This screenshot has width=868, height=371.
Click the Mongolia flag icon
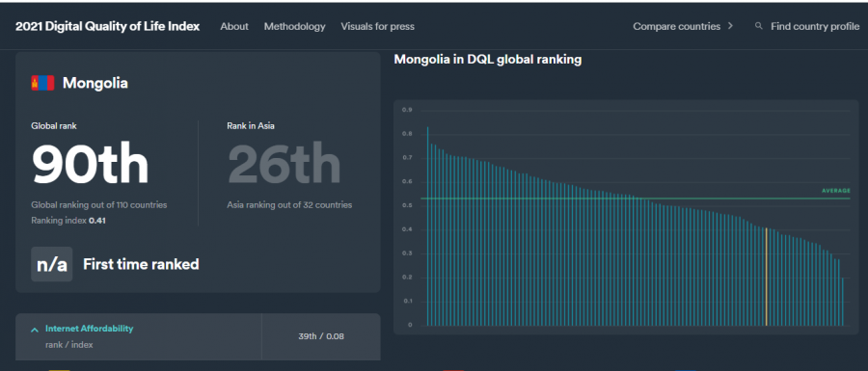pyautogui.click(x=42, y=83)
